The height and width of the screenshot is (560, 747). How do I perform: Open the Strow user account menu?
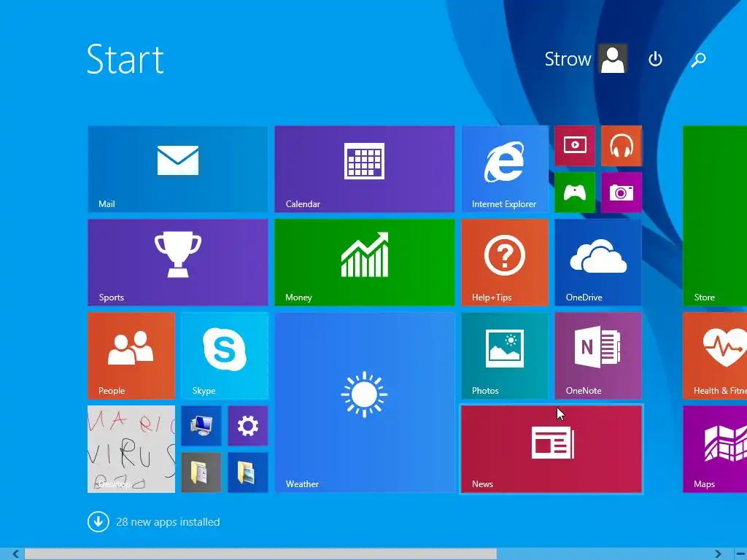586,59
